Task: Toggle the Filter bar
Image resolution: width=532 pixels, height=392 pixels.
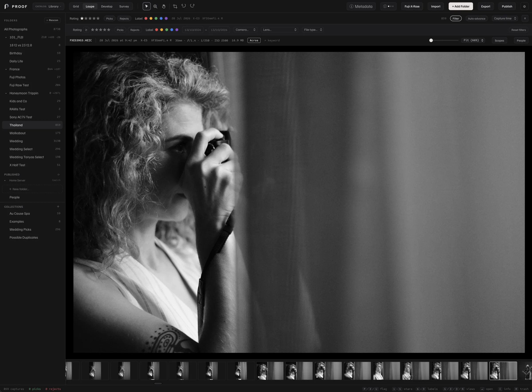Action: pyautogui.click(x=456, y=18)
